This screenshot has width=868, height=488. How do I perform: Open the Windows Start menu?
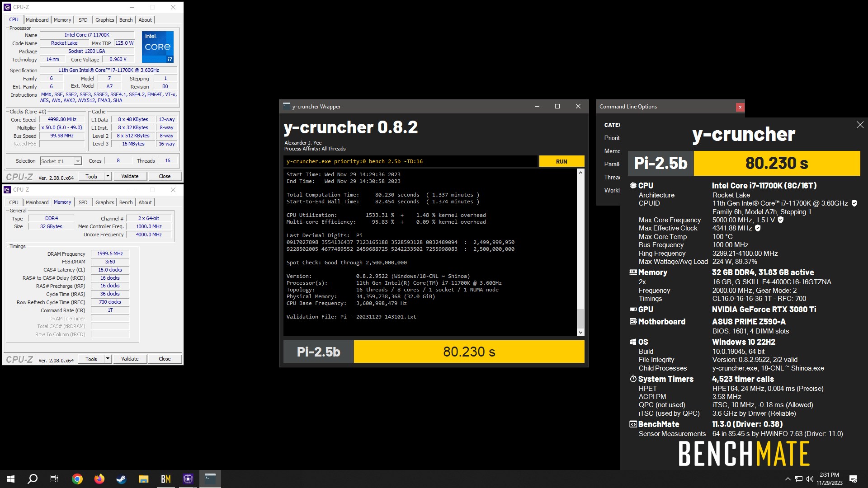[x=11, y=479]
